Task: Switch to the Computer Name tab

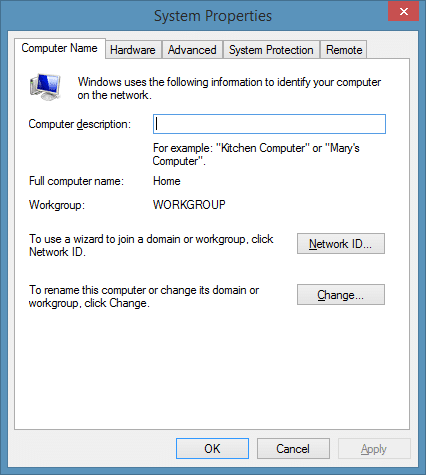Action: [60, 48]
